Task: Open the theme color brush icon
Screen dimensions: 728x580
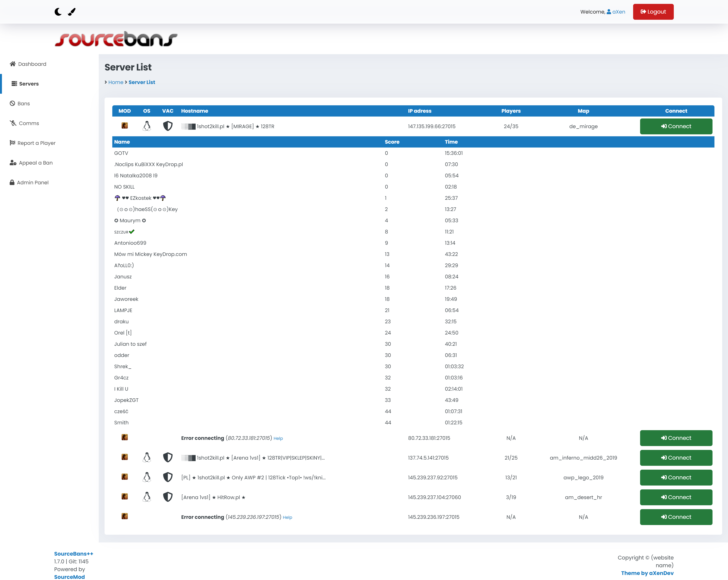Action: tap(72, 12)
